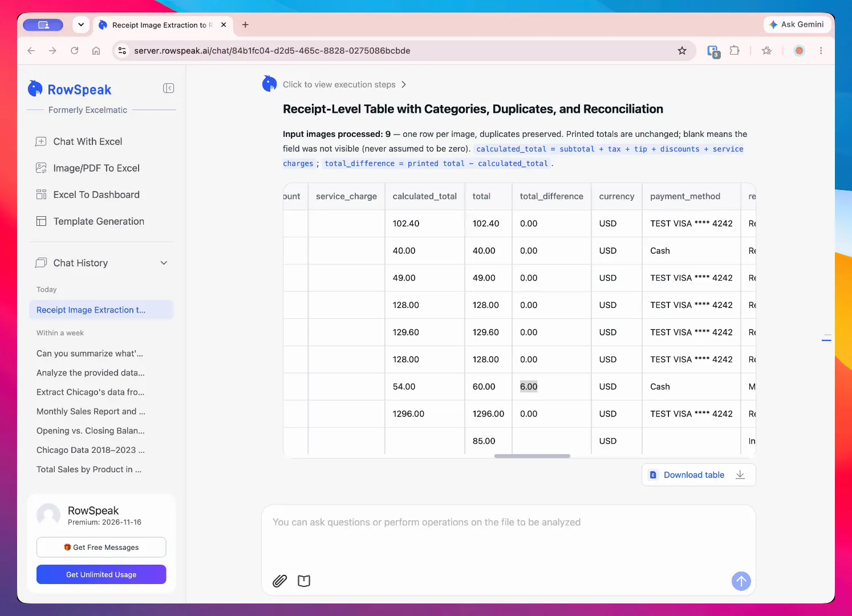Open Receipt Image Extraction chat

(x=101, y=310)
